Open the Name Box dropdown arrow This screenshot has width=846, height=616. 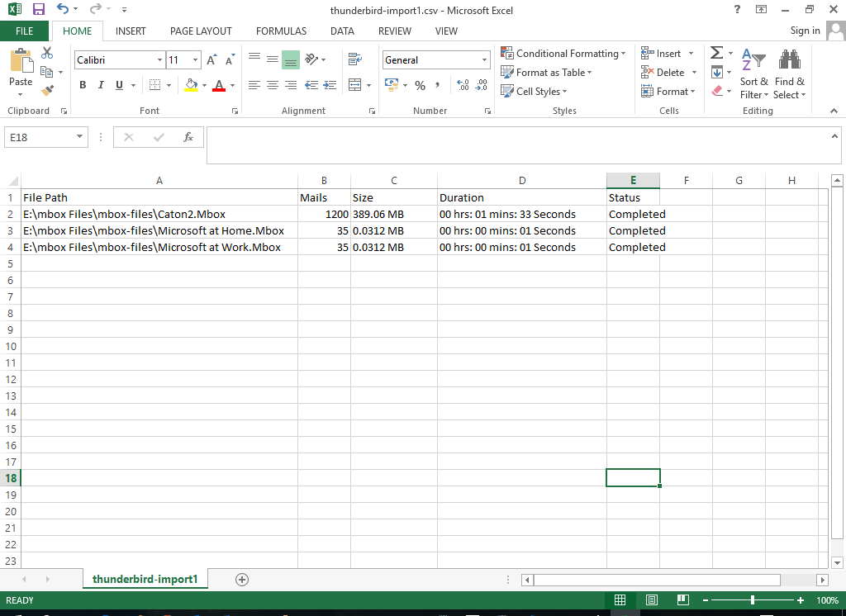point(79,137)
